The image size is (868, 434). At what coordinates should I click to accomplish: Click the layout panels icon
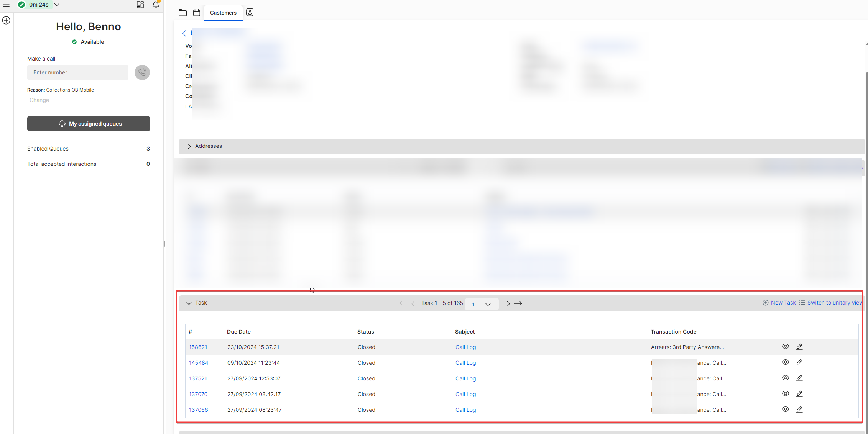(140, 5)
